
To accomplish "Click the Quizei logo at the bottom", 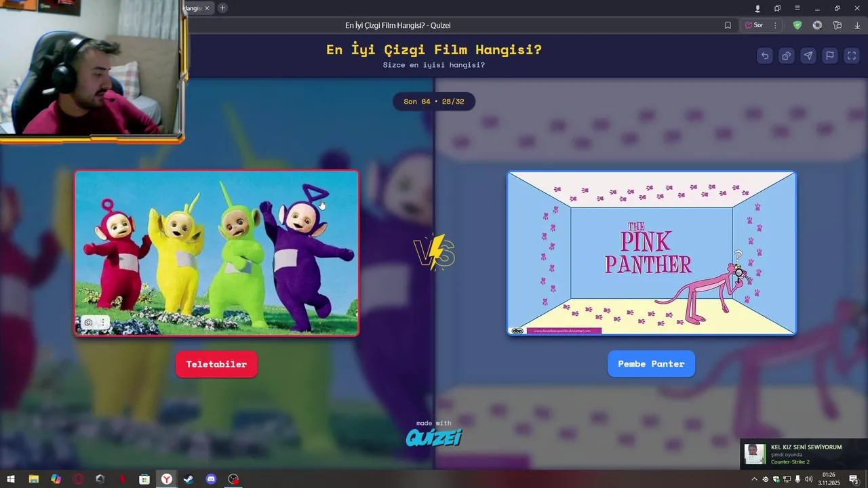I will pos(434,437).
